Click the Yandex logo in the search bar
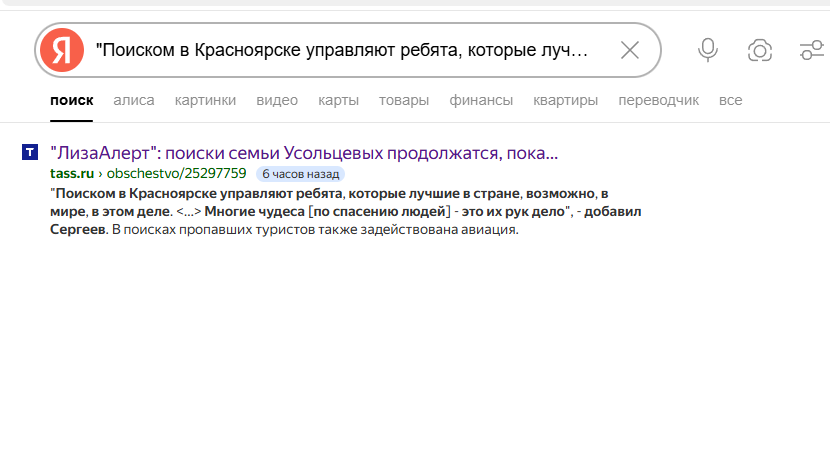Image resolution: width=830 pixels, height=476 pixels. (62, 50)
